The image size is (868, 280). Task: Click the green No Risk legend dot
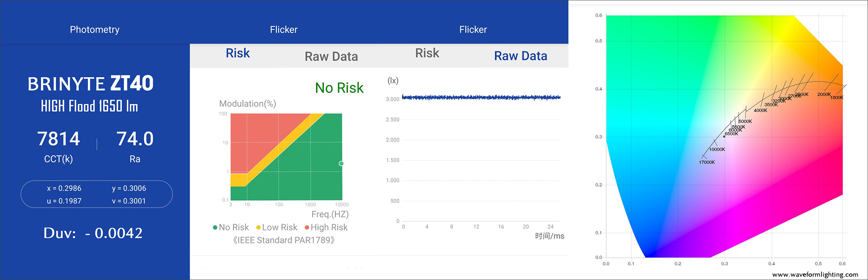click(215, 228)
